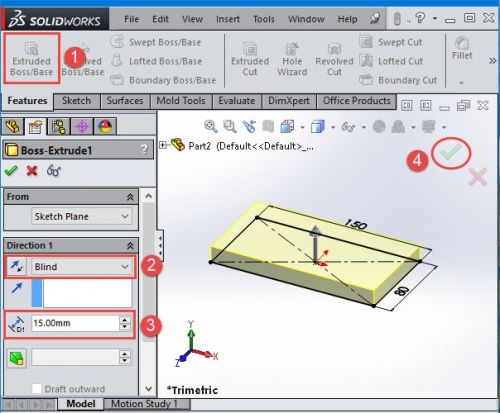Click the Extruded Cut tool
500x413 pixels.
[250, 59]
